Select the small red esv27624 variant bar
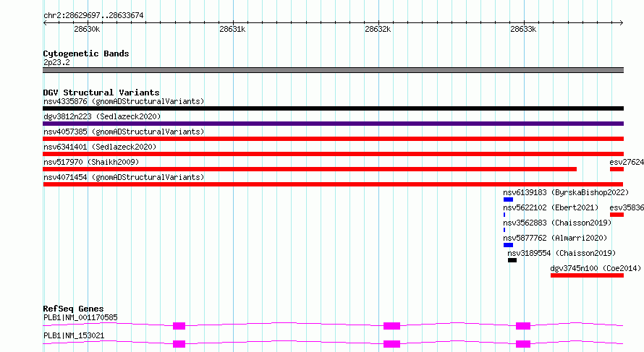 617,169
